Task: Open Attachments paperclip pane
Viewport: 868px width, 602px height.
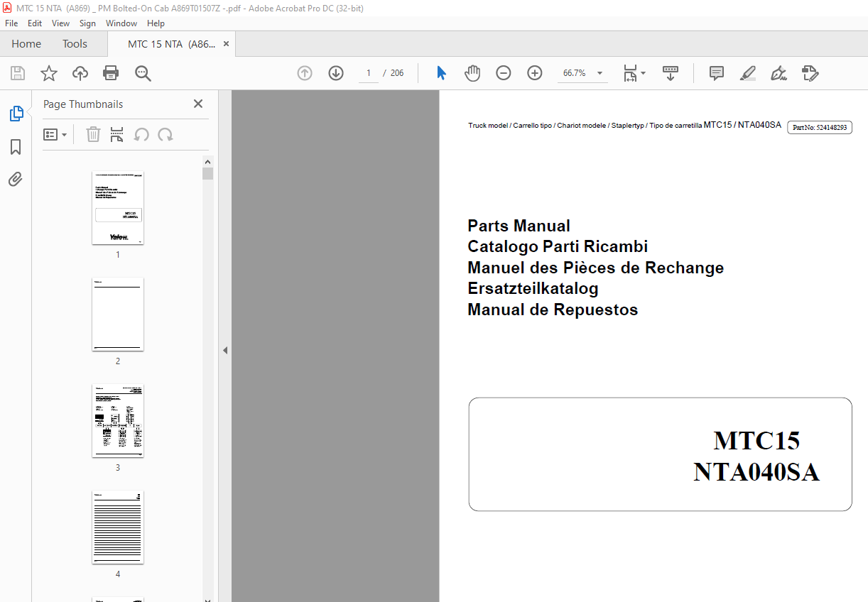Action: click(x=16, y=179)
